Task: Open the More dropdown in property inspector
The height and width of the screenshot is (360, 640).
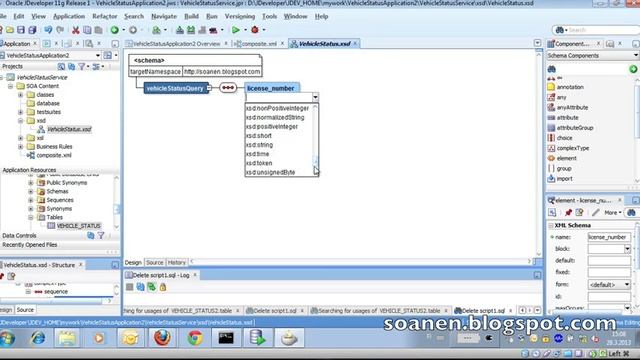Action: point(613,213)
